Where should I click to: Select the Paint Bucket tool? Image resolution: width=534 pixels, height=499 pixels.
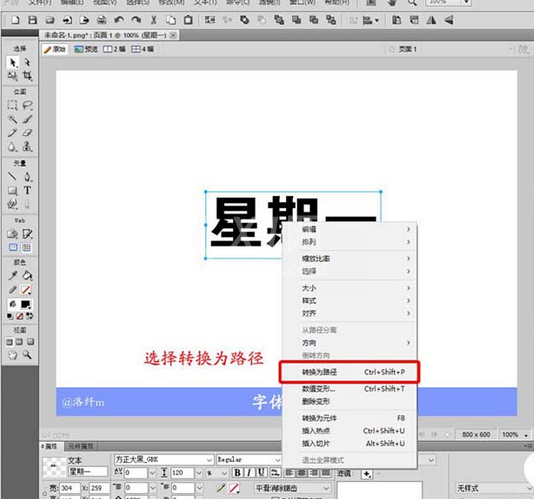click(x=27, y=275)
